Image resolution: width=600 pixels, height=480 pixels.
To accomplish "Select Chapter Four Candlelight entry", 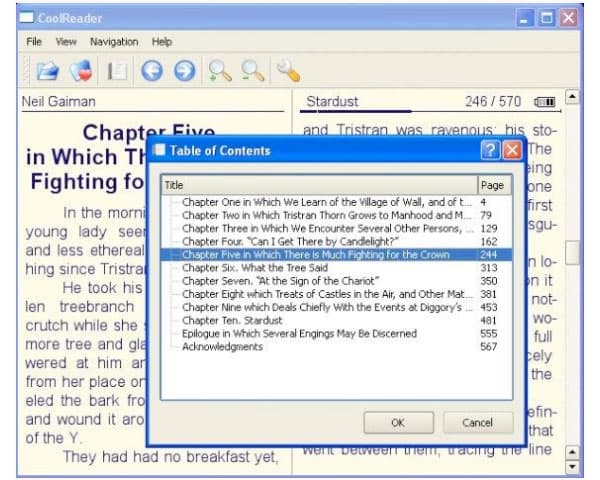I will coord(336,242).
